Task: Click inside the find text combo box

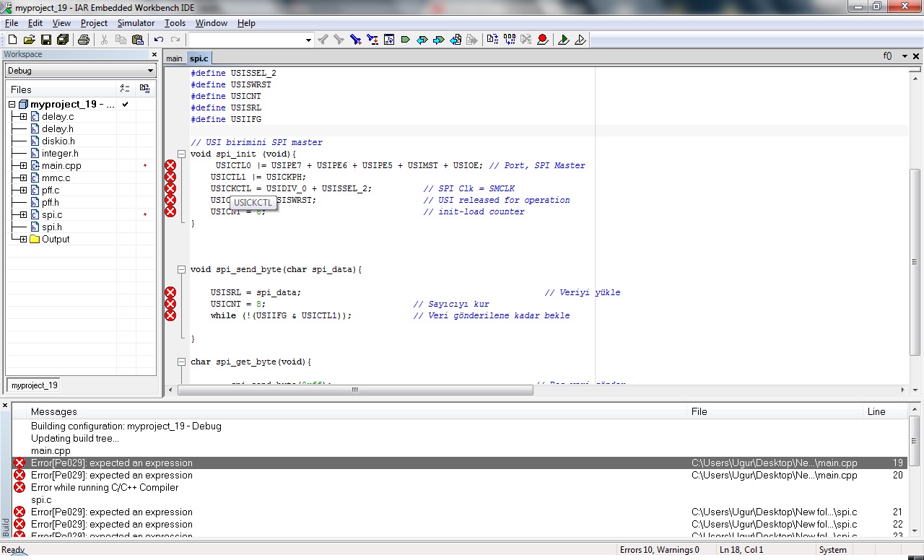Action: (x=245, y=40)
